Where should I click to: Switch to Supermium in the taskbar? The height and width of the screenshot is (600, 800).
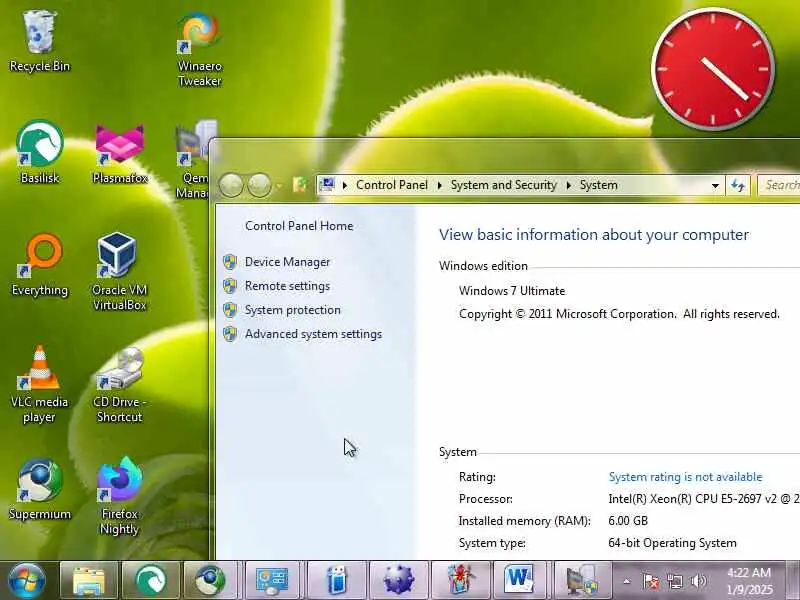pos(210,581)
